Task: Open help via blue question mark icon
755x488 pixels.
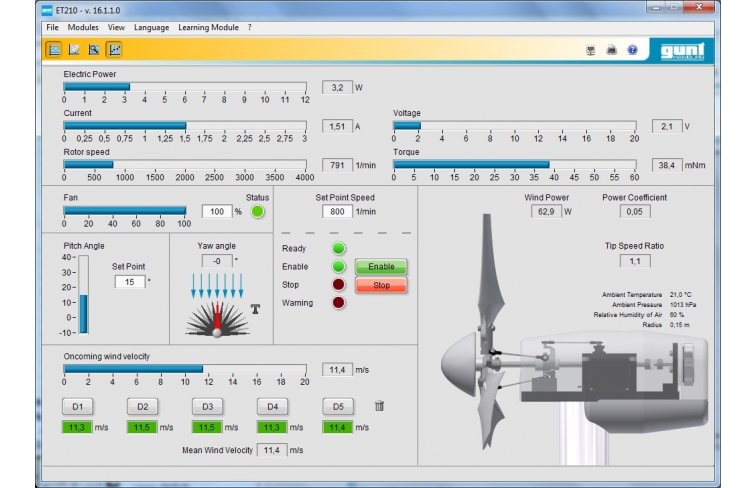Action: click(x=632, y=50)
